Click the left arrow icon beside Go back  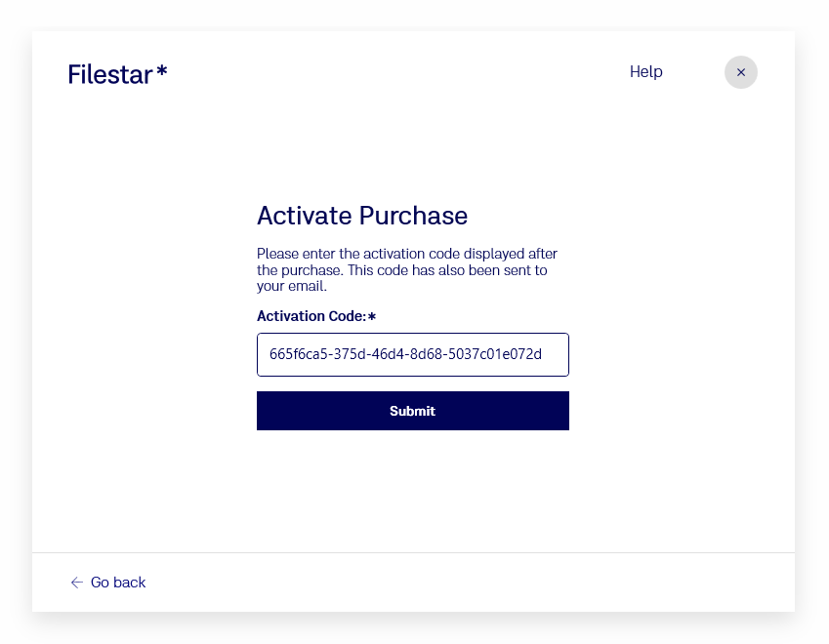(x=77, y=583)
